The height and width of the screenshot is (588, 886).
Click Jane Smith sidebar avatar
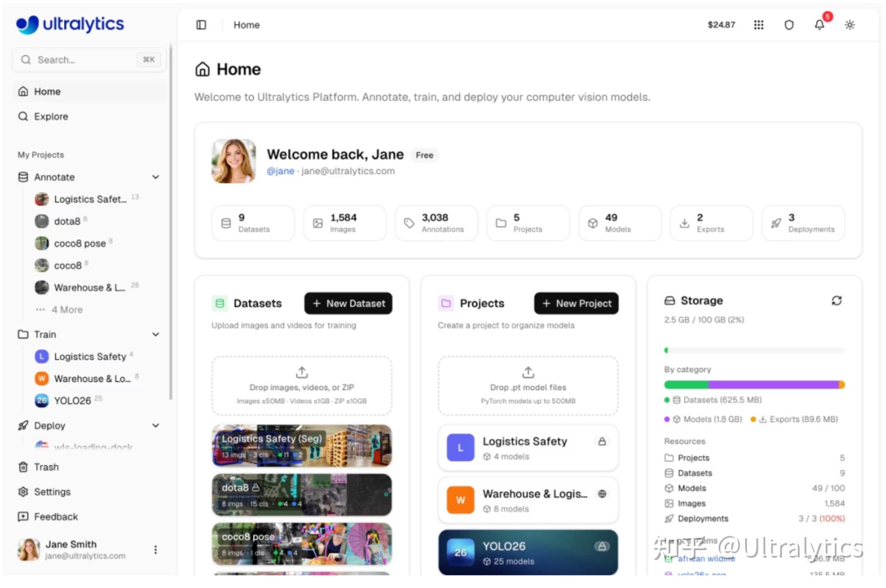[28, 550]
